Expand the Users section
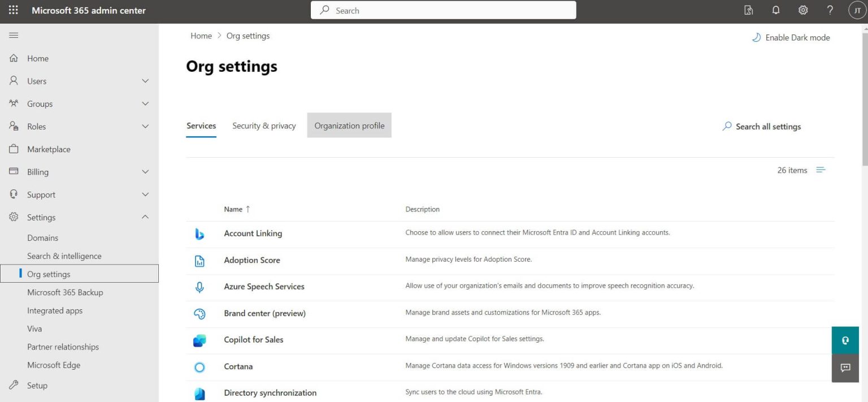The width and height of the screenshot is (868, 402). [x=145, y=81]
